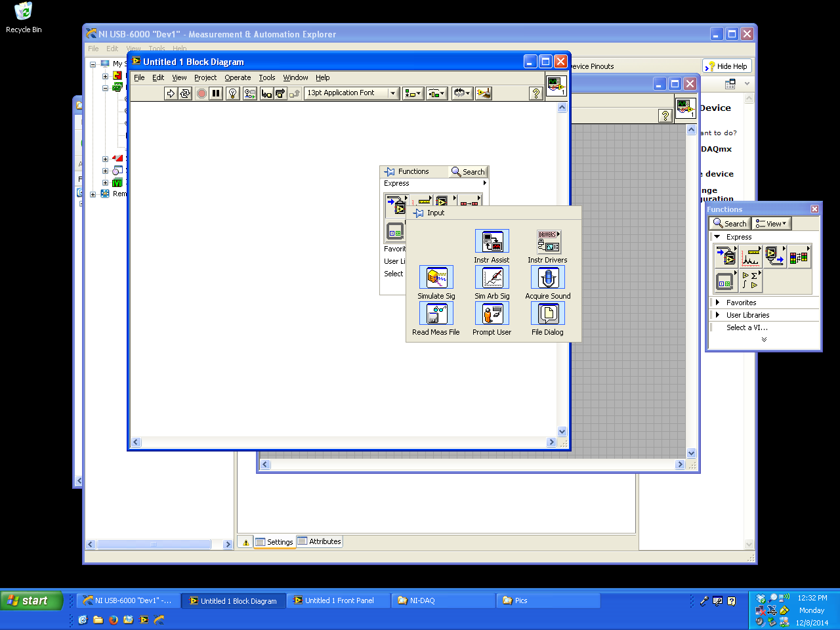Click the Hide Help button
Screen dimensions: 840x630
point(726,66)
